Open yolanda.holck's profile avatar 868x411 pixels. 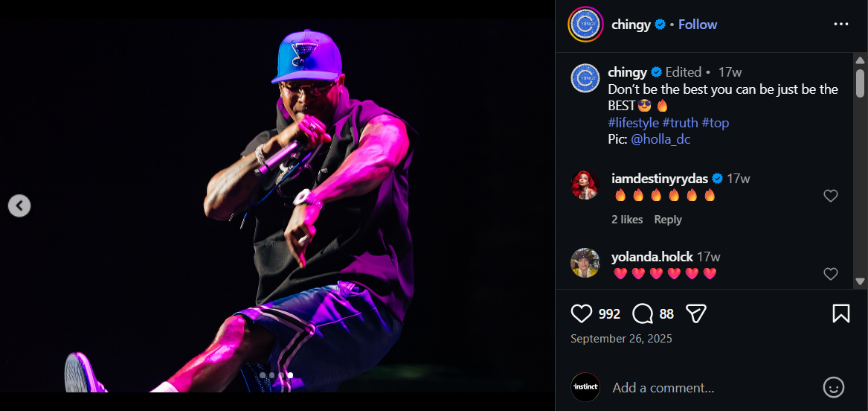tap(585, 263)
